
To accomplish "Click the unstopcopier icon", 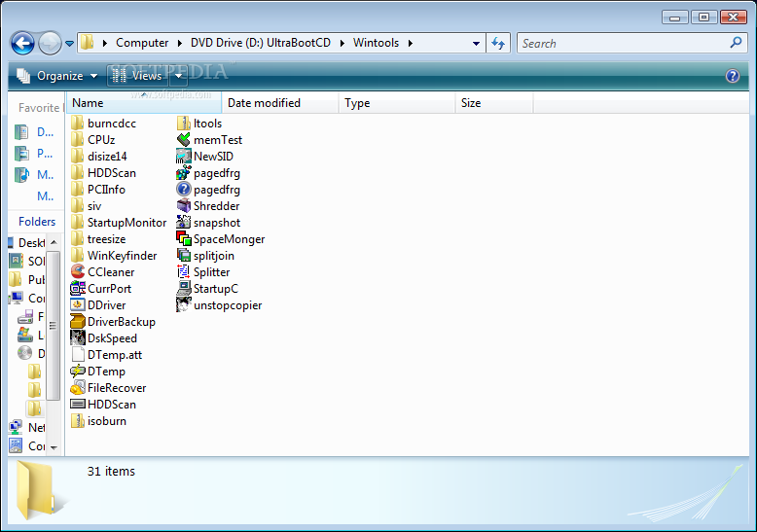I will tap(184, 305).
